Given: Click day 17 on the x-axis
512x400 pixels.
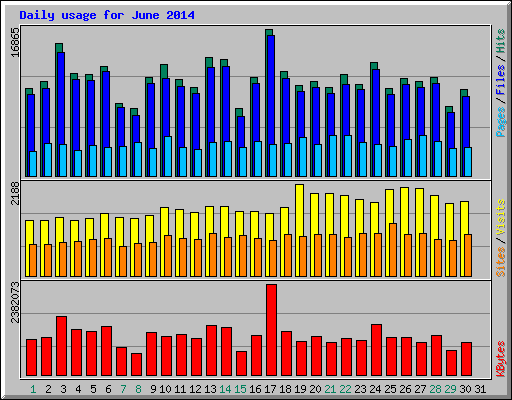Looking at the screenshot, I should coord(270,389).
